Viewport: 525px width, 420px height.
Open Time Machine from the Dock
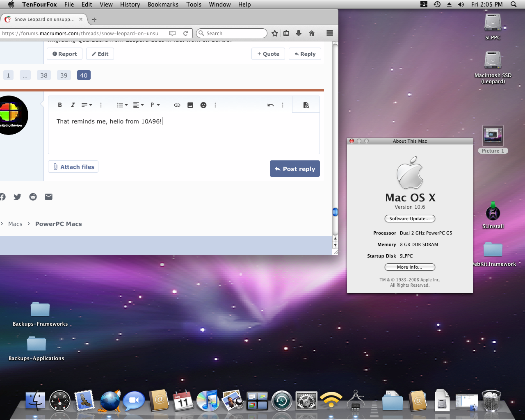282,401
